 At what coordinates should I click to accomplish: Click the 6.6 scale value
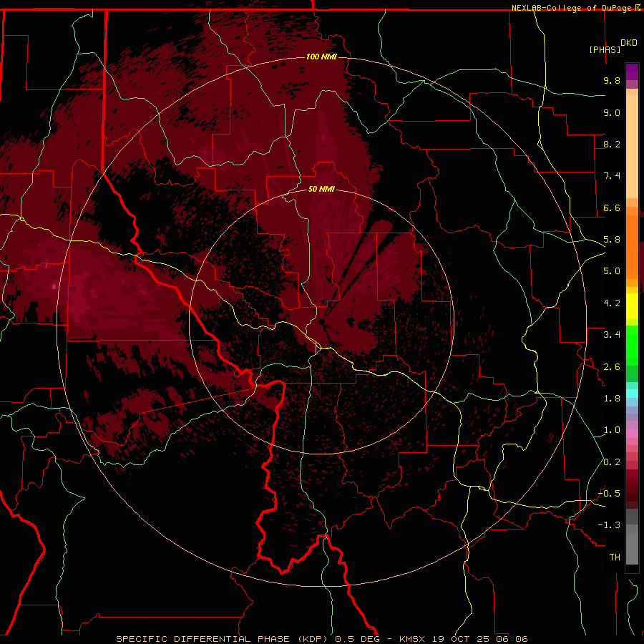[x=612, y=208]
